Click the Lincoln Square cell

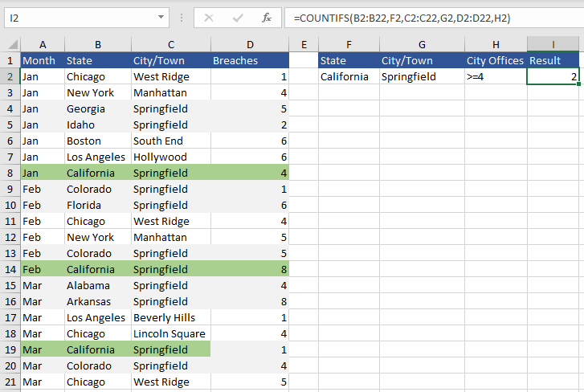(x=171, y=333)
